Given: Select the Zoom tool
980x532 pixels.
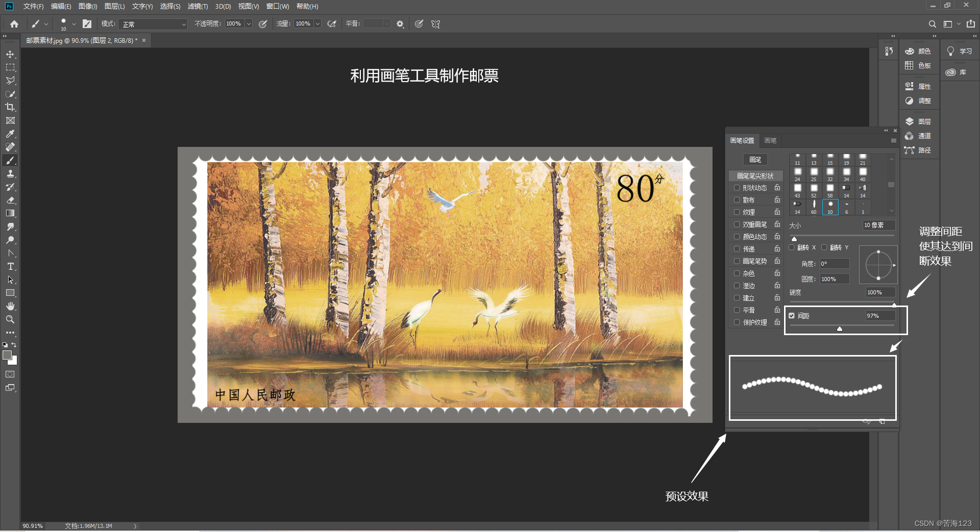Looking at the screenshot, I should 10,319.
